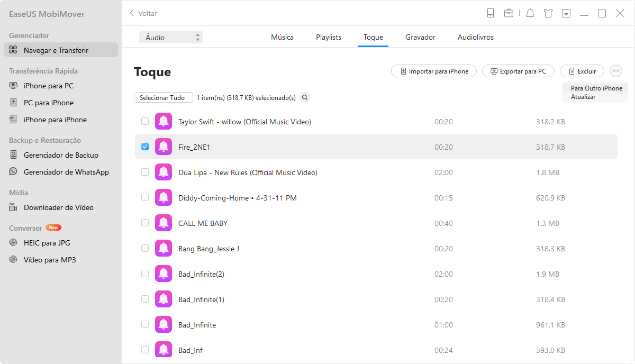Expand the title bar dropdown arrow menu
The height and width of the screenshot is (364, 635).
[x=566, y=13]
